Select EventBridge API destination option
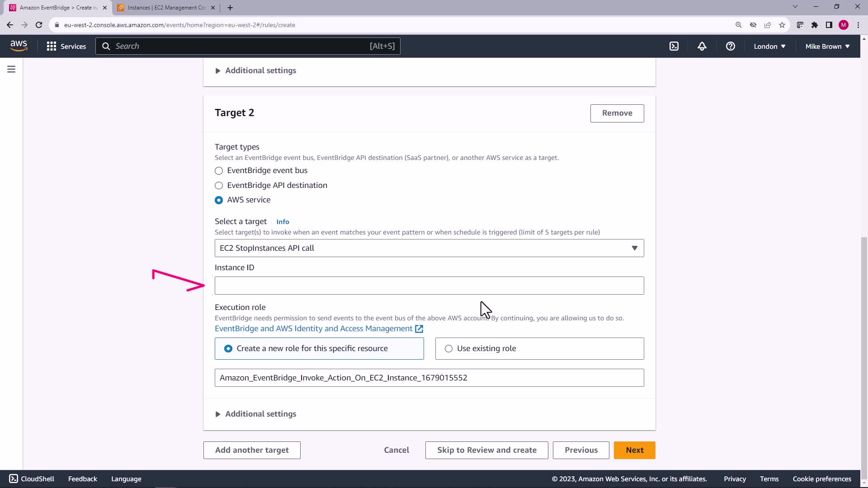The height and width of the screenshot is (488, 868). click(219, 186)
